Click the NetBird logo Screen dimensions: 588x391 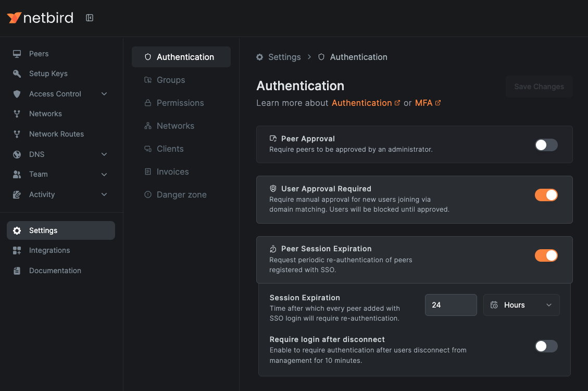point(40,18)
